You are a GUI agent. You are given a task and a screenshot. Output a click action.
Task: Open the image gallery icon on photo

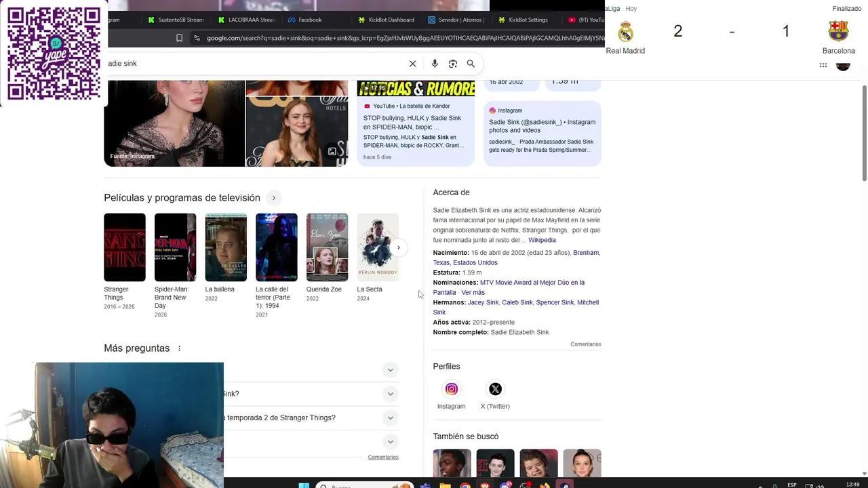[332, 151]
